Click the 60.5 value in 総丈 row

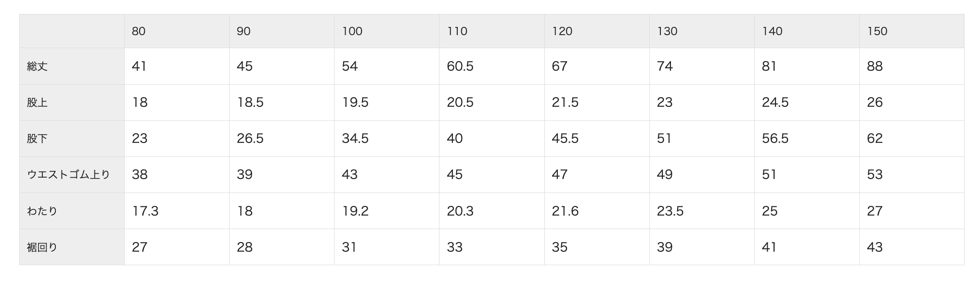pos(460,66)
